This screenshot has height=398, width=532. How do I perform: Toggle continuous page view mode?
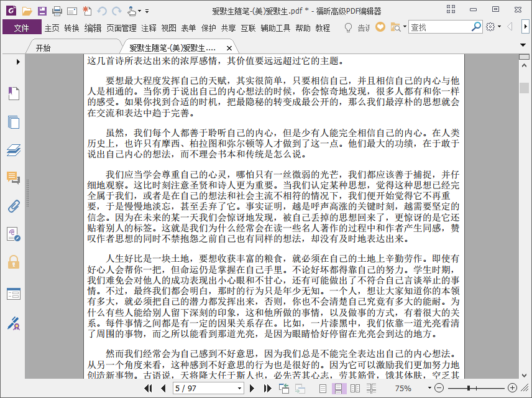(339, 388)
